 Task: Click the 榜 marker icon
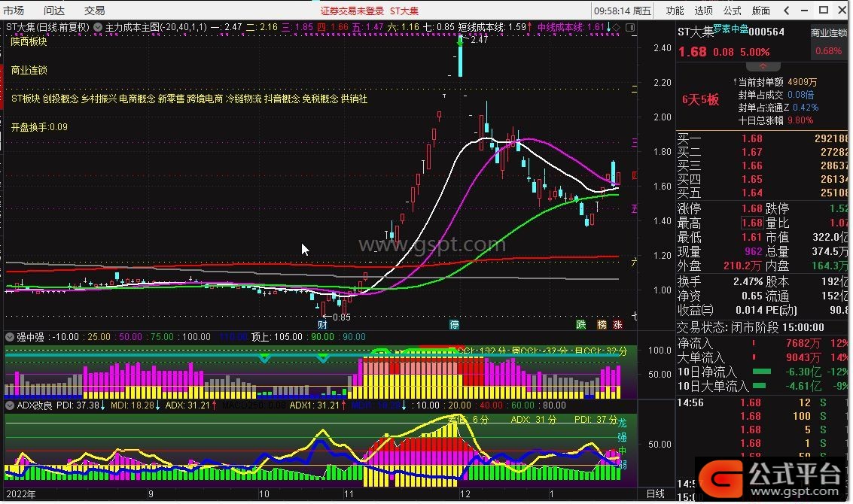click(602, 324)
